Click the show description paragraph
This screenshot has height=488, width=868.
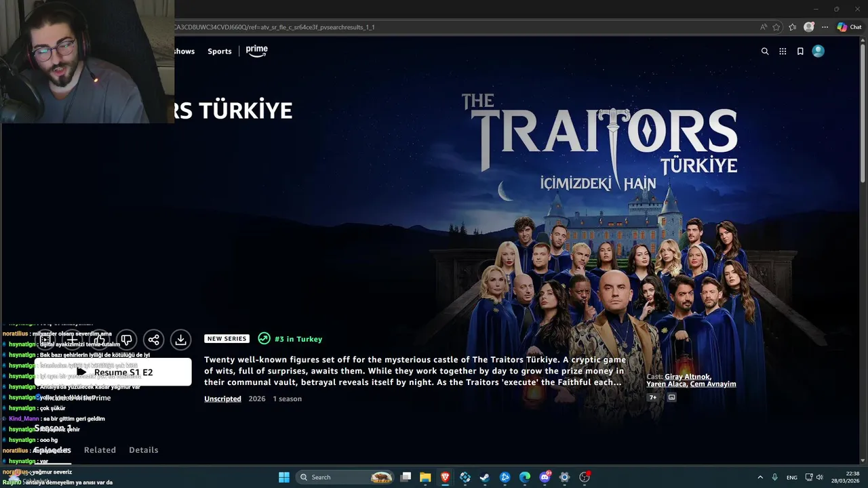[414, 371]
